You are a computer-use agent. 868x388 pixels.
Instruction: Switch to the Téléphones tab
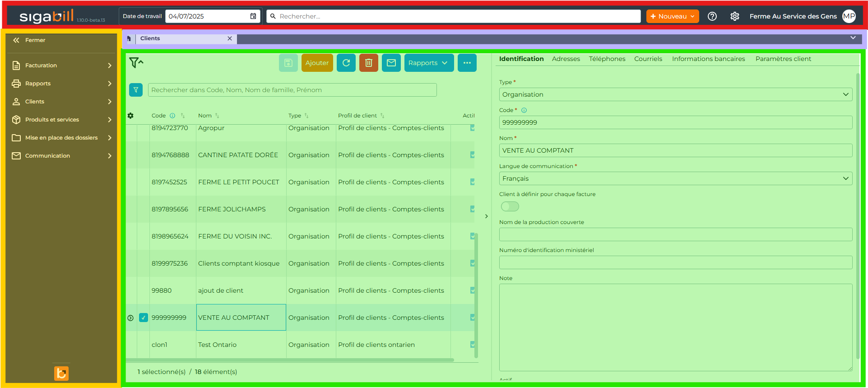607,59
